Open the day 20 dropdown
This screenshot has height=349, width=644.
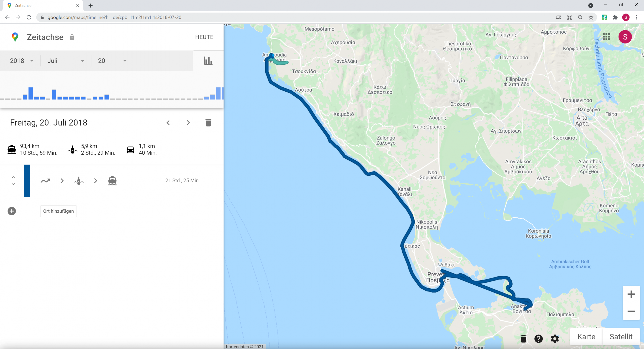click(x=112, y=61)
